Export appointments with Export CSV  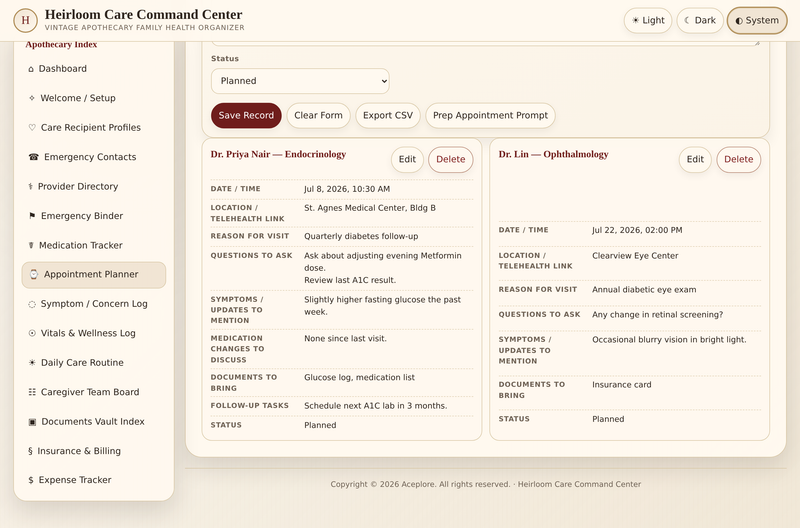[388, 115]
